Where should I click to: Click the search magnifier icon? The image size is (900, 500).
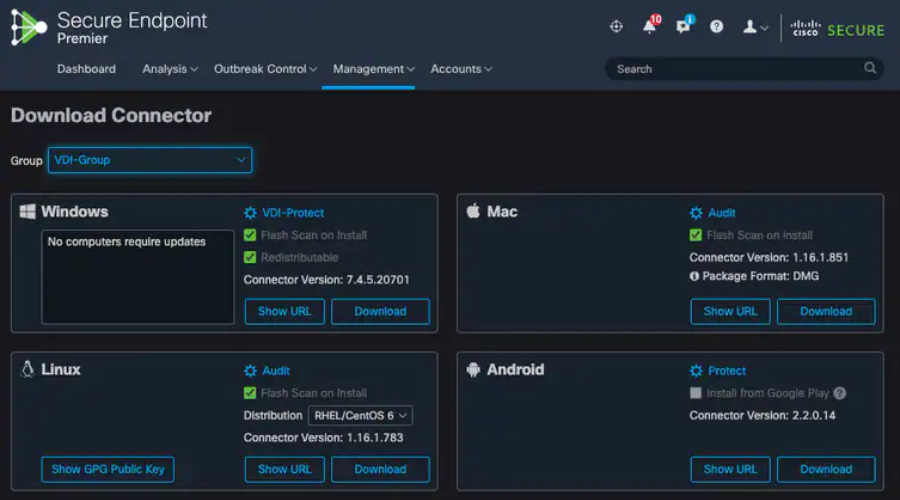point(870,68)
